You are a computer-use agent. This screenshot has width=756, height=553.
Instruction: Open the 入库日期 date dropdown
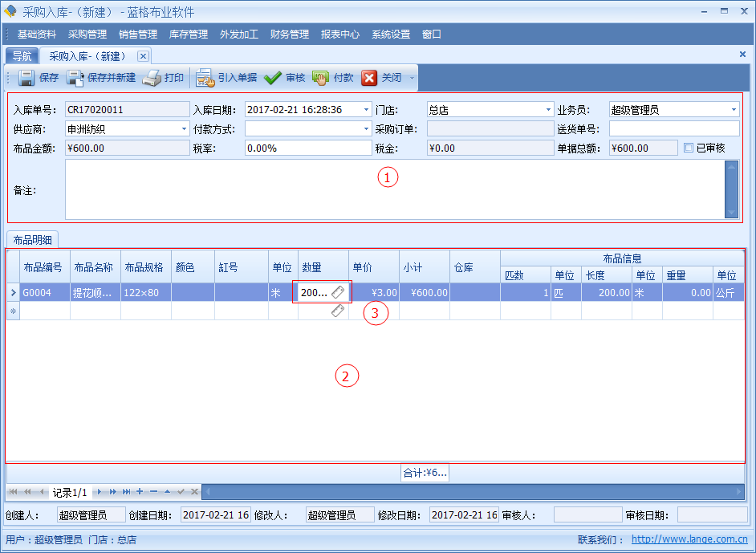click(367, 110)
